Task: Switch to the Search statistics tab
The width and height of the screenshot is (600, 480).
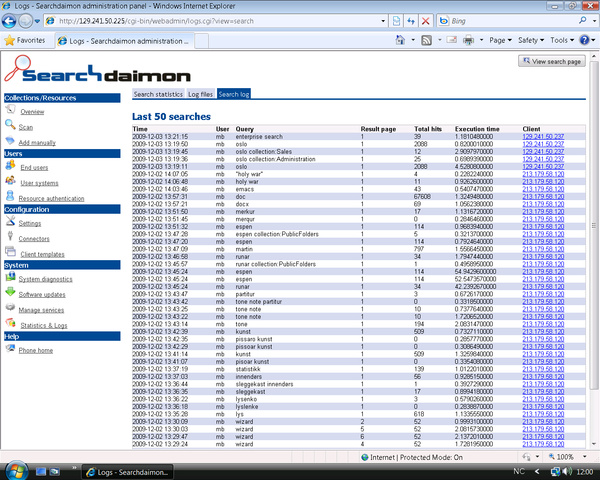Action: coord(158,94)
